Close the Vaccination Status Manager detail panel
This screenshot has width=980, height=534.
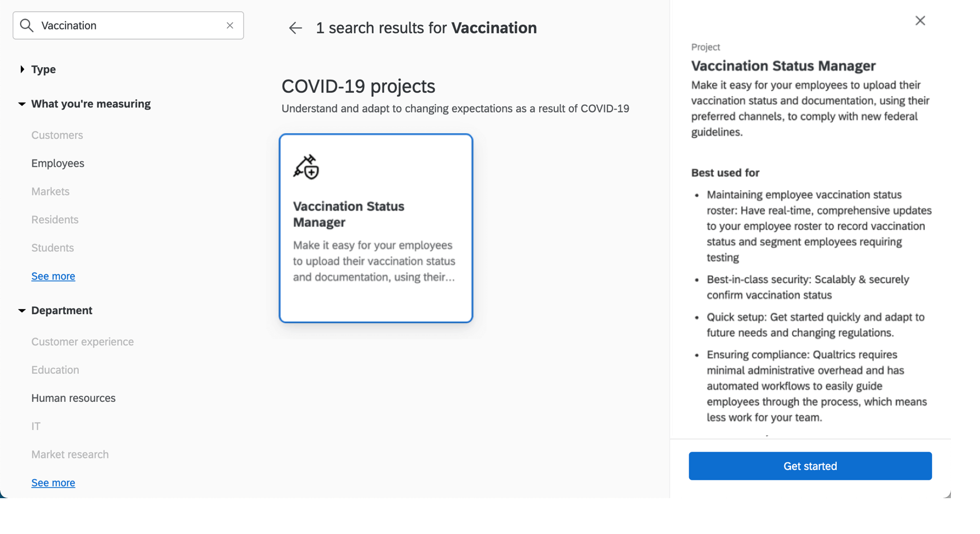pos(920,20)
